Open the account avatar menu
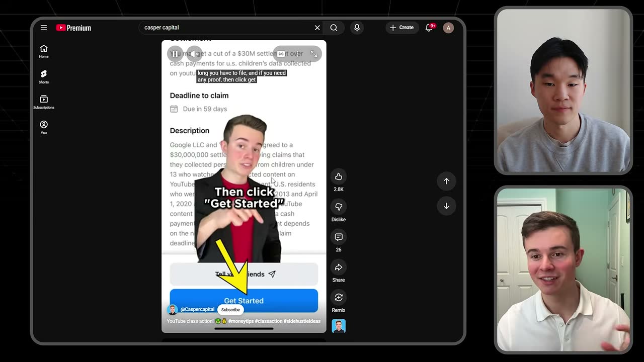This screenshot has width=644, height=362. tap(448, 28)
